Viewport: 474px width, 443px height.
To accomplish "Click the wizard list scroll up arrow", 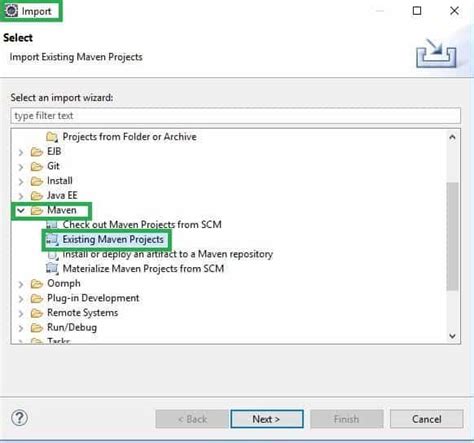I will [x=452, y=137].
